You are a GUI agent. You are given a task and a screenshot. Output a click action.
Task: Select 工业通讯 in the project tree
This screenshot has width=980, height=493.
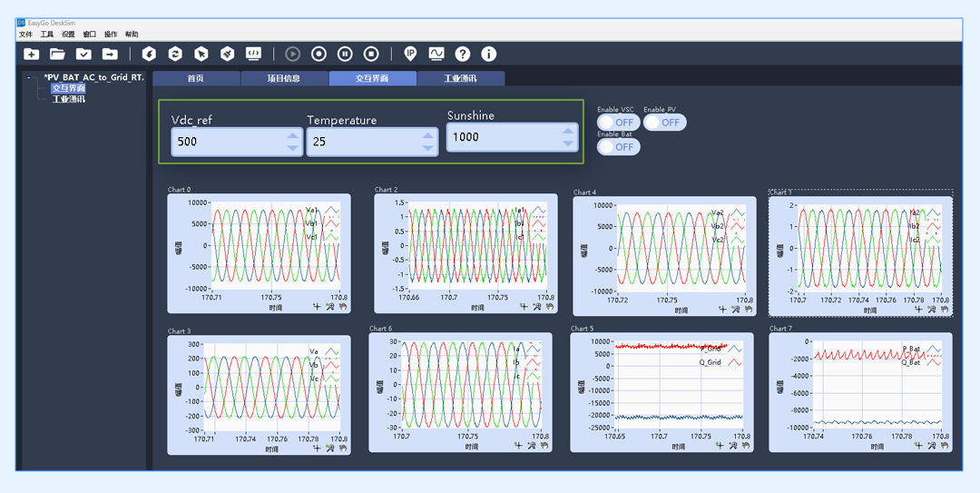[x=68, y=100]
